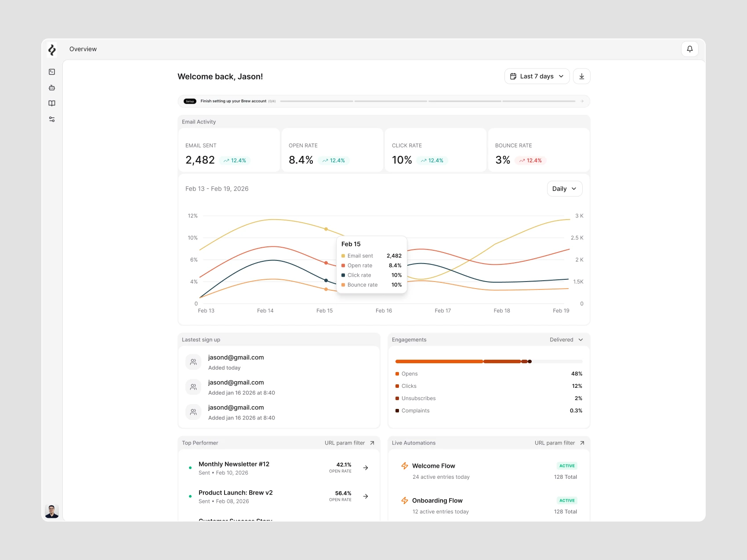Open Product Launch: Brew v2 campaign

(x=279, y=497)
